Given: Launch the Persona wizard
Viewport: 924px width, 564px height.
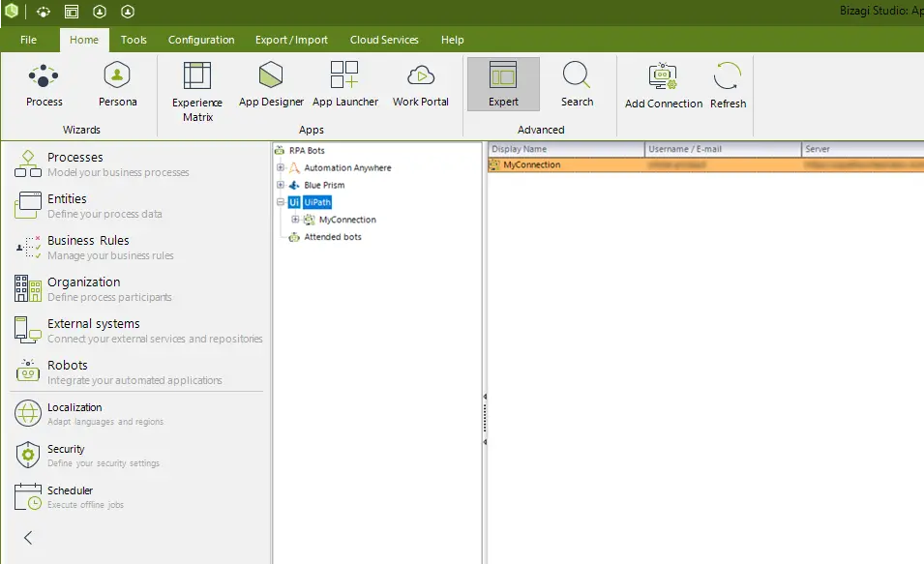Looking at the screenshot, I should [117, 85].
